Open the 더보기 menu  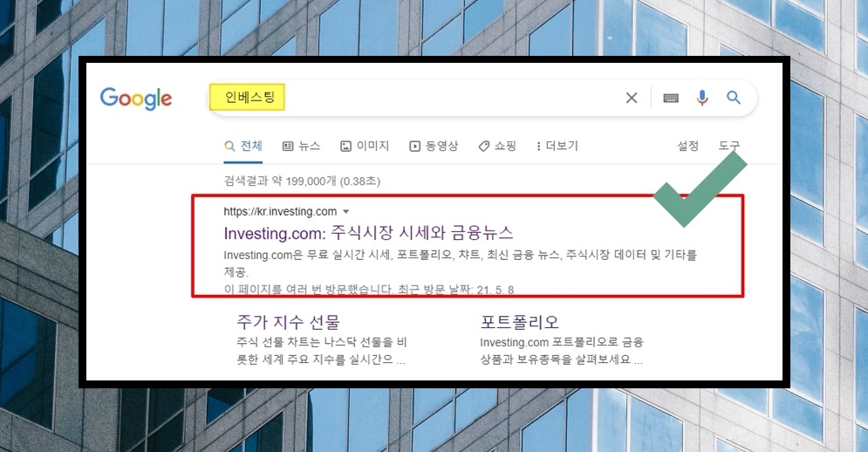557,147
